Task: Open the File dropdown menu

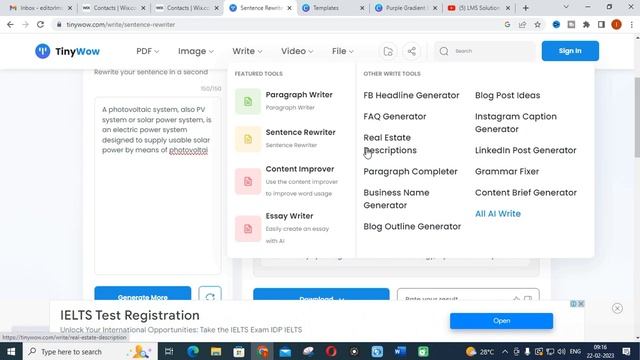Action: click(342, 51)
